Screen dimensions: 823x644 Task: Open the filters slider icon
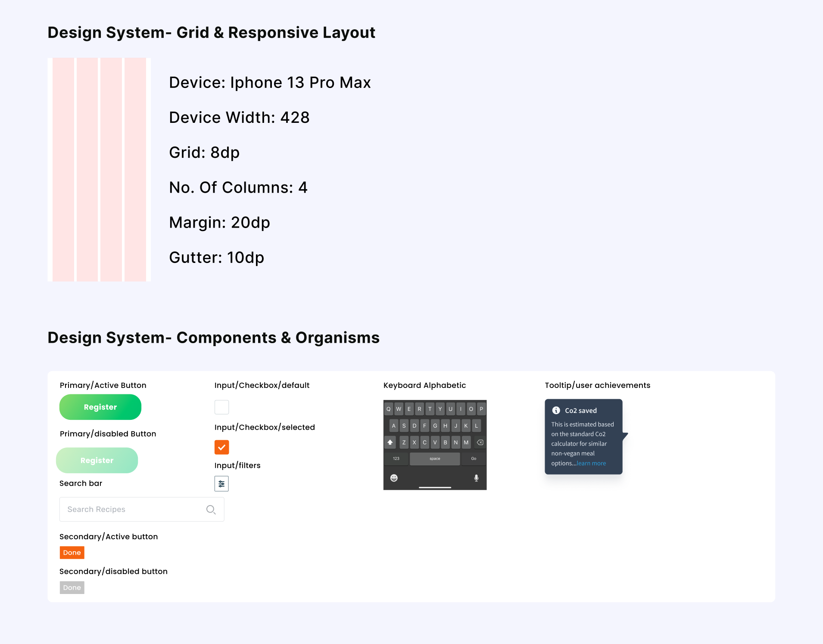(x=221, y=484)
